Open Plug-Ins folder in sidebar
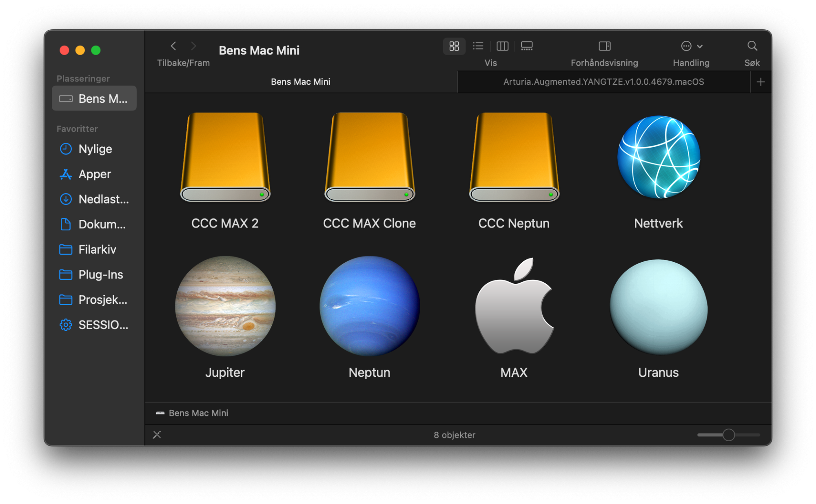The height and width of the screenshot is (504, 816). pyautogui.click(x=94, y=274)
